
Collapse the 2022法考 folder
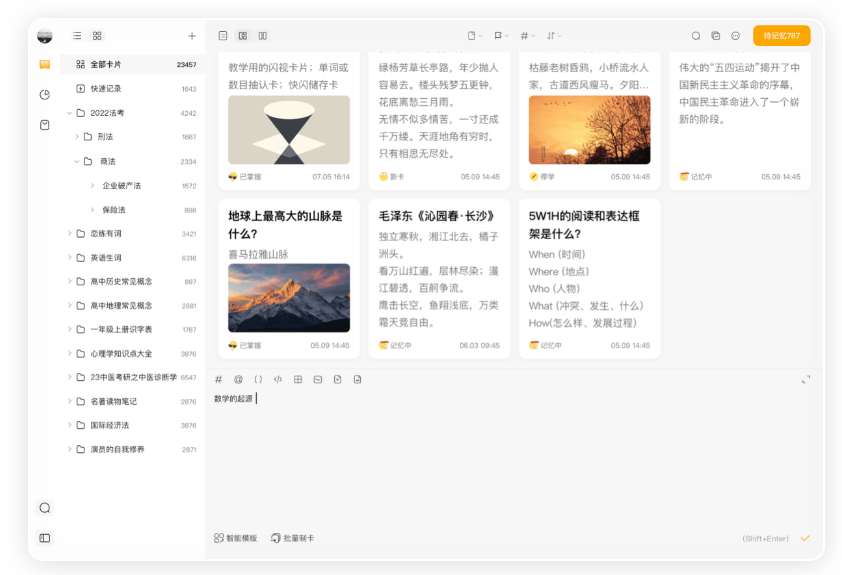69,113
